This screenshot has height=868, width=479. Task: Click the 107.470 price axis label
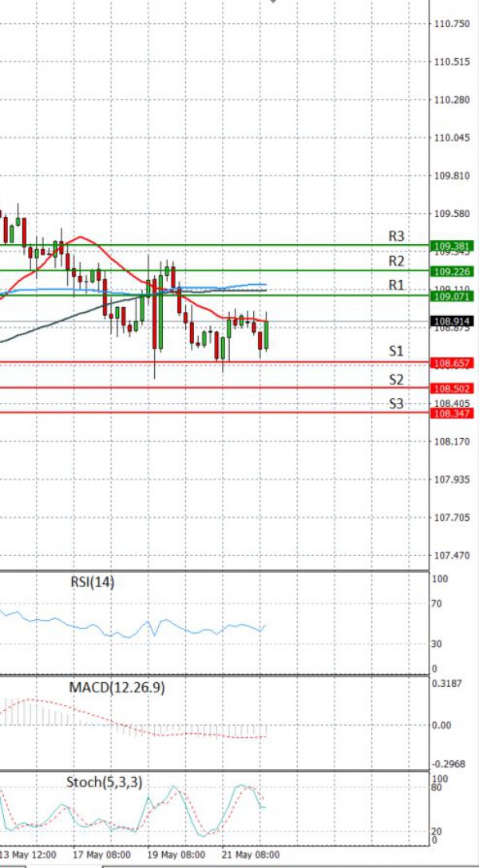pos(453,555)
